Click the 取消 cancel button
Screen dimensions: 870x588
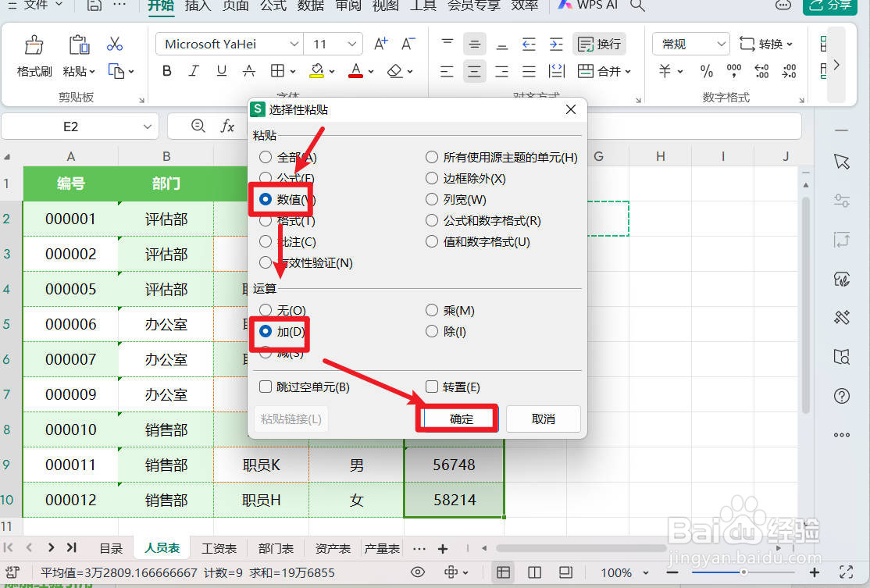click(x=543, y=418)
